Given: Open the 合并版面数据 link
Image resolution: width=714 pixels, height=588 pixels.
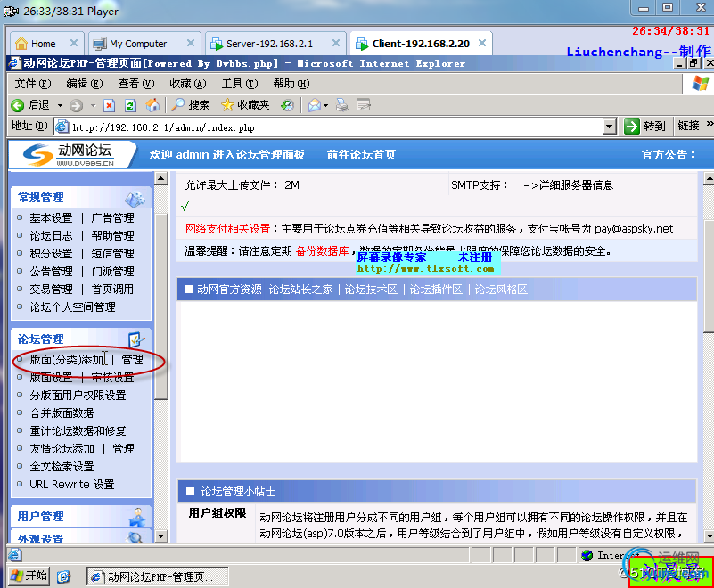Looking at the screenshot, I should (x=62, y=413).
